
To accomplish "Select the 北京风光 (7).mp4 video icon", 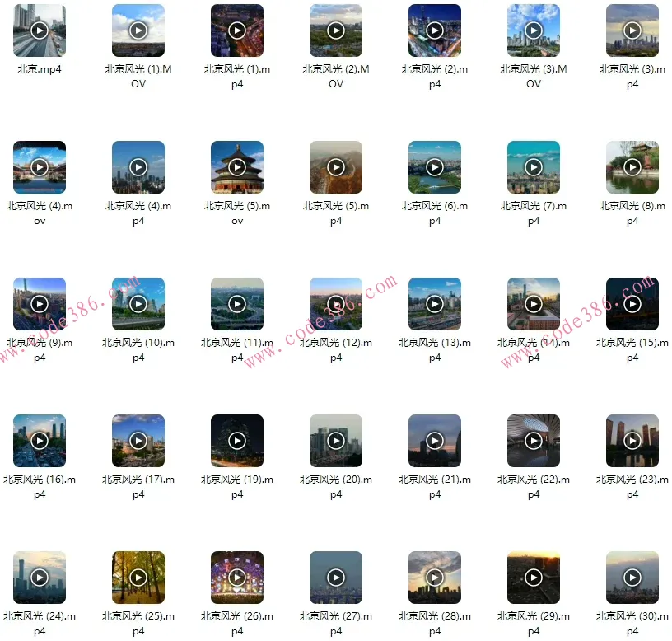I will [534, 167].
